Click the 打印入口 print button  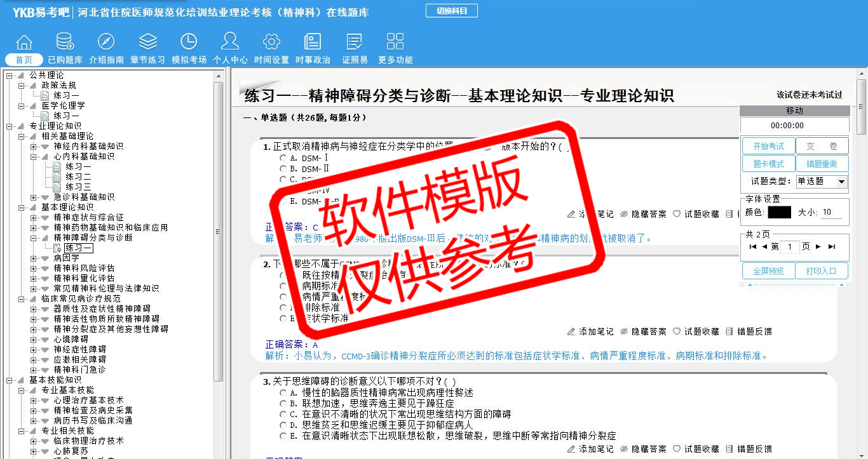(x=822, y=271)
